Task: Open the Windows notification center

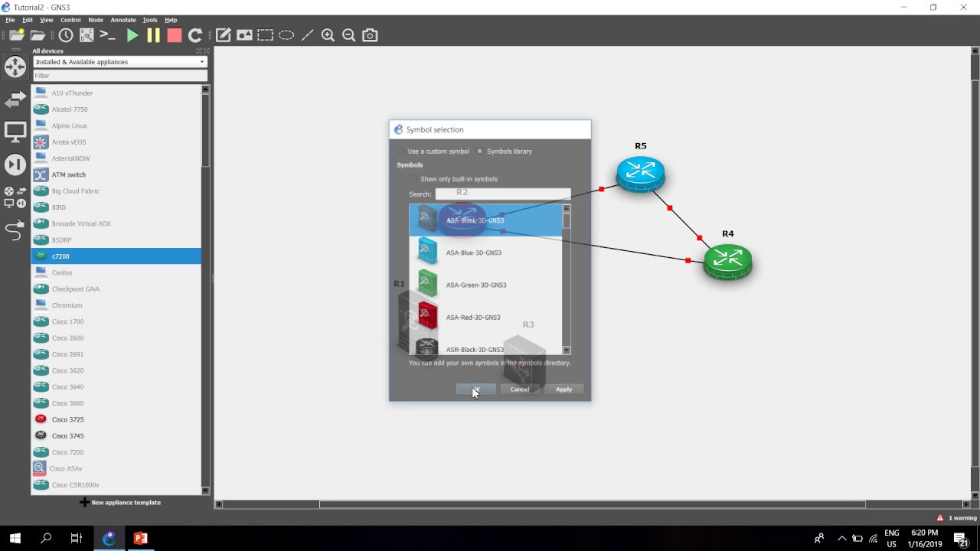Action: tap(962, 538)
